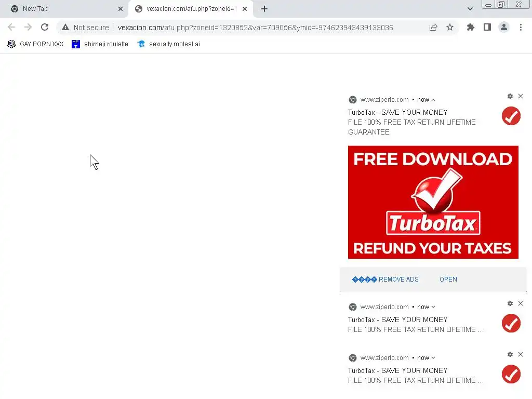Image resolution: width=532 pixels, height=399 pixels.
Task: Open a new tab with plus button
Action: coord(264,9)
